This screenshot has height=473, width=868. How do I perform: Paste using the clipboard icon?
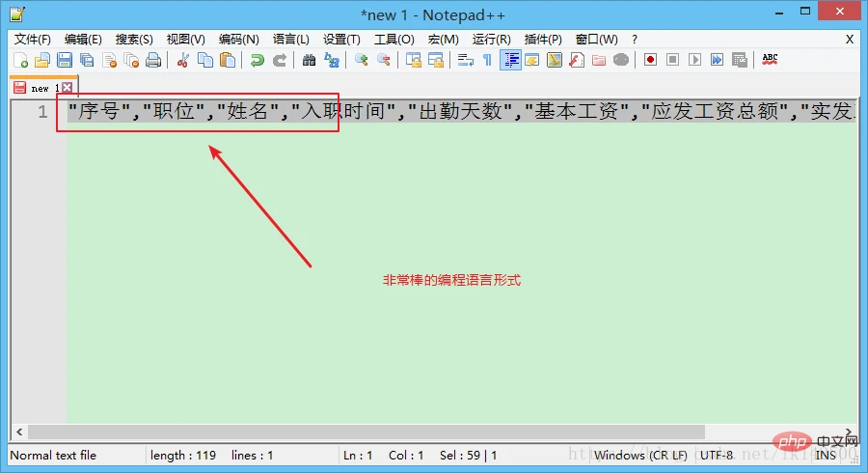point(228,60)
